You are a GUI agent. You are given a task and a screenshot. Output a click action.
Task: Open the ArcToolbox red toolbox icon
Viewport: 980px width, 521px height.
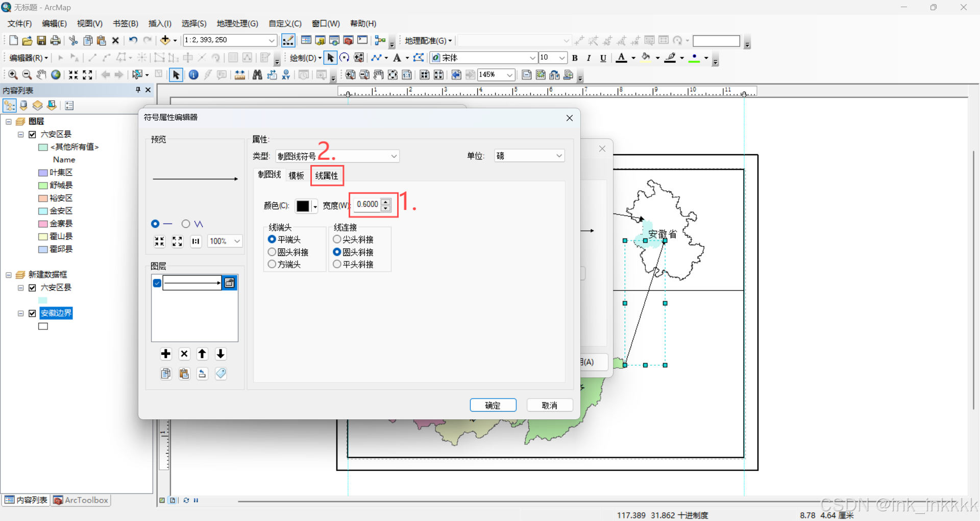pos(349,40)
